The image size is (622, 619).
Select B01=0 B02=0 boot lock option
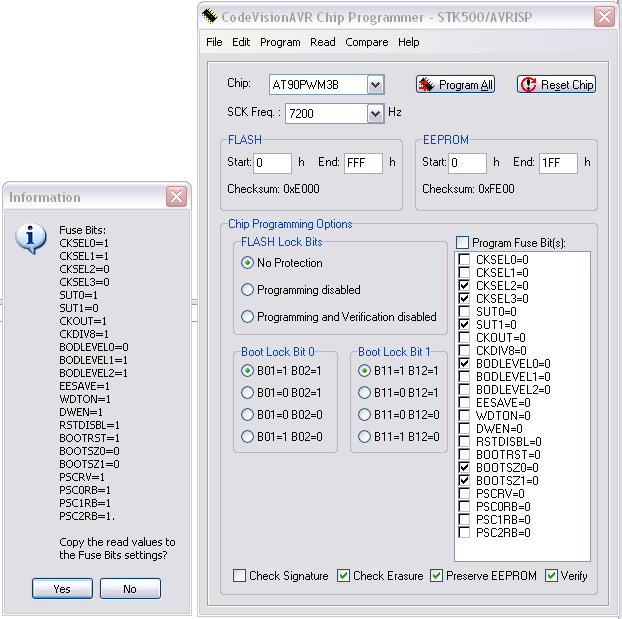247,415
